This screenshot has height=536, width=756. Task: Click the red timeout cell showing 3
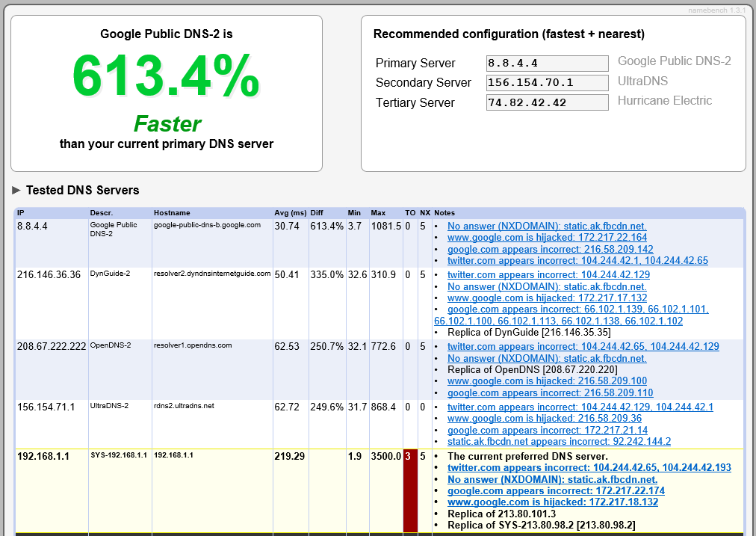click(x=410, y=491)
